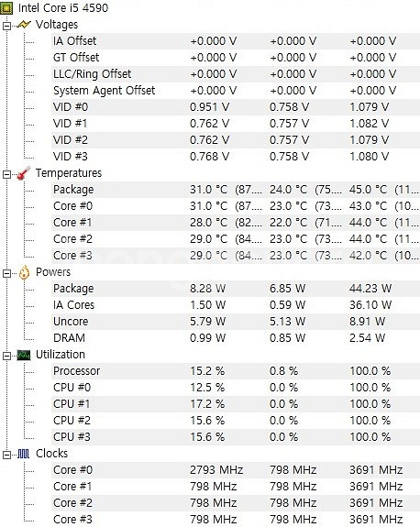Image resolution: width=420 pixels, height=527 pixels.
Task: Click the Voltages lightning bolt icon
Action: 24,25
